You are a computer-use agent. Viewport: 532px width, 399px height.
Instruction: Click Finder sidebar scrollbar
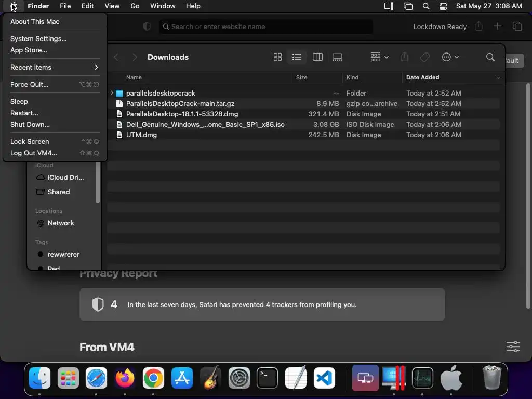point(98,182)
